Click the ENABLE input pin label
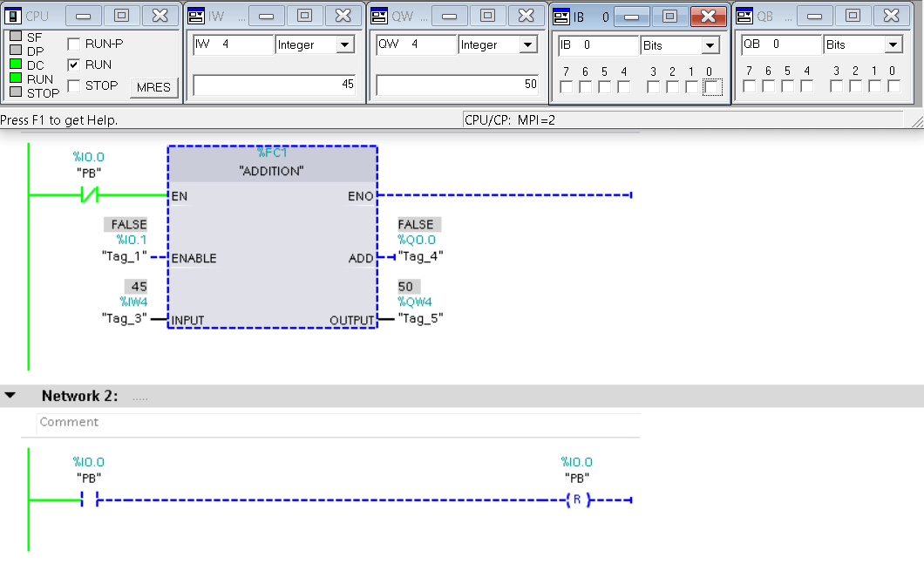This screenshot has height=564, width=924. click(194, 258)
